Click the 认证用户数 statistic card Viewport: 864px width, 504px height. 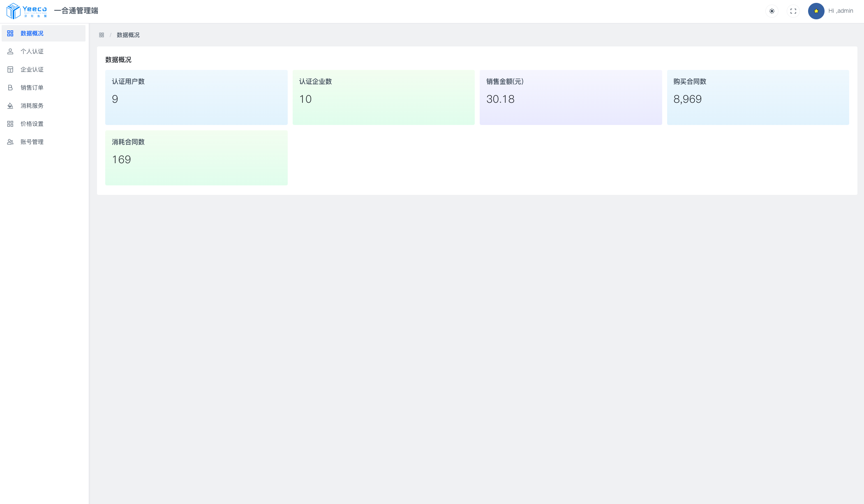(196, 97)
